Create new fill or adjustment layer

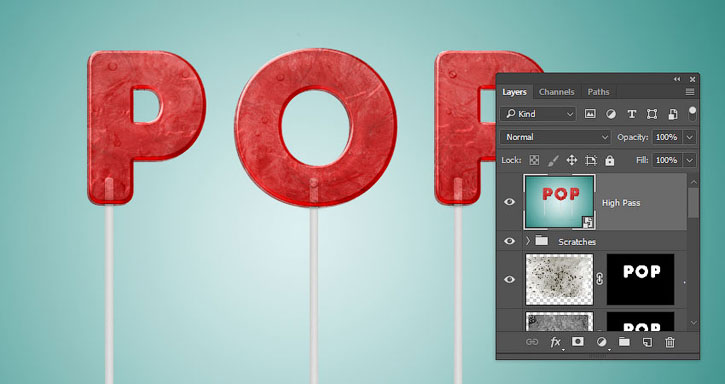click(x=602, y=342)
